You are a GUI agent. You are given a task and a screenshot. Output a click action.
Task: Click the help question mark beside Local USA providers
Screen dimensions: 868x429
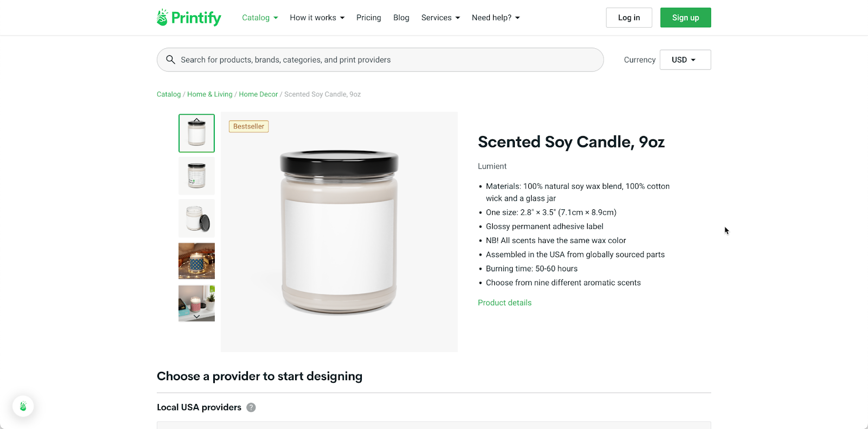(251, 407)
